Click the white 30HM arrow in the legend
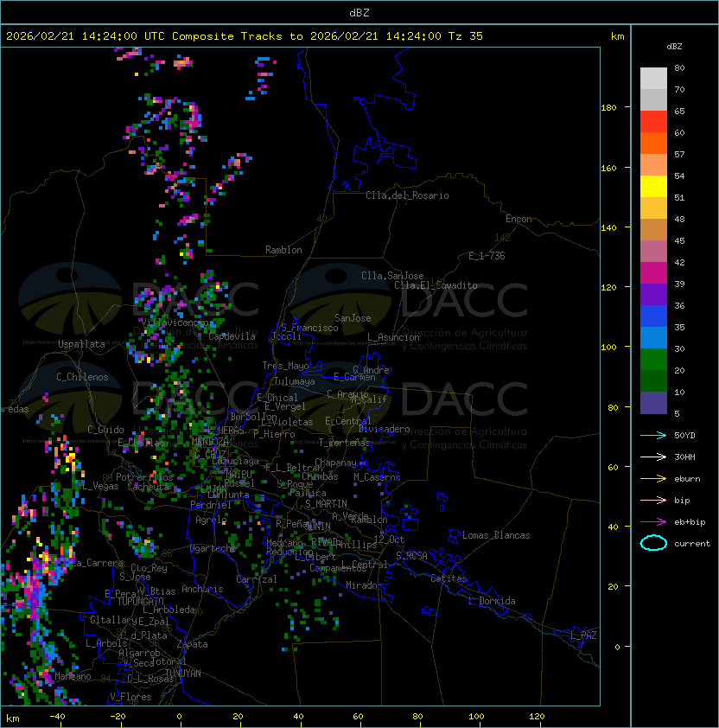Screen dimensions: 719x728 click(x=653, y=457)
